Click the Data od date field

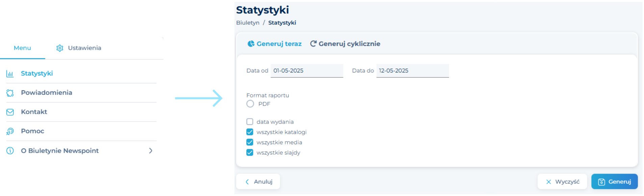[x=307, y=71]
